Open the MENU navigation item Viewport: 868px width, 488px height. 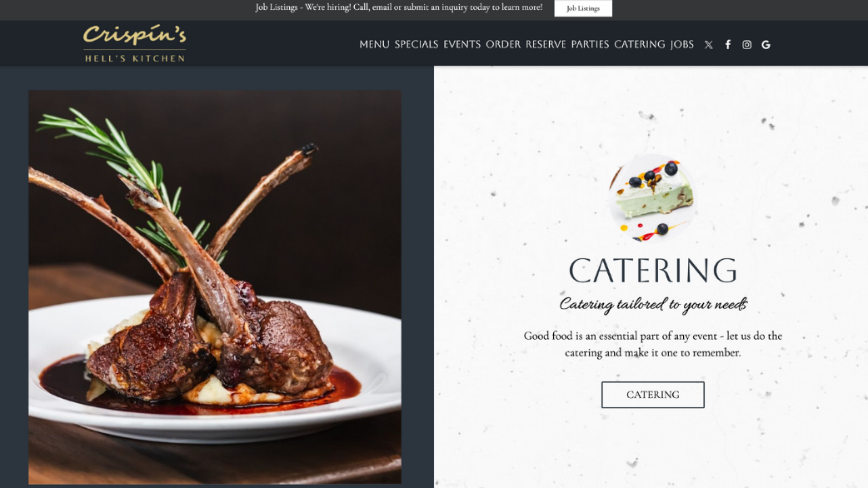[x=374, y=44]
